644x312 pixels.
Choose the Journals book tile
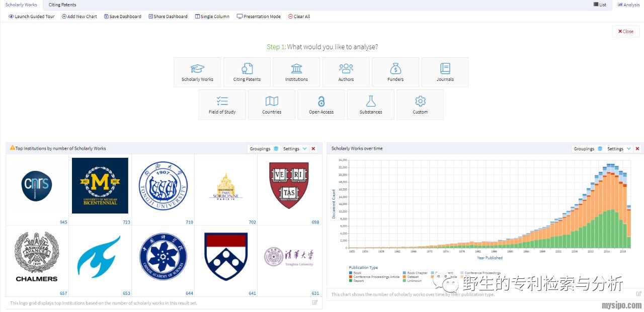point(445,72)
